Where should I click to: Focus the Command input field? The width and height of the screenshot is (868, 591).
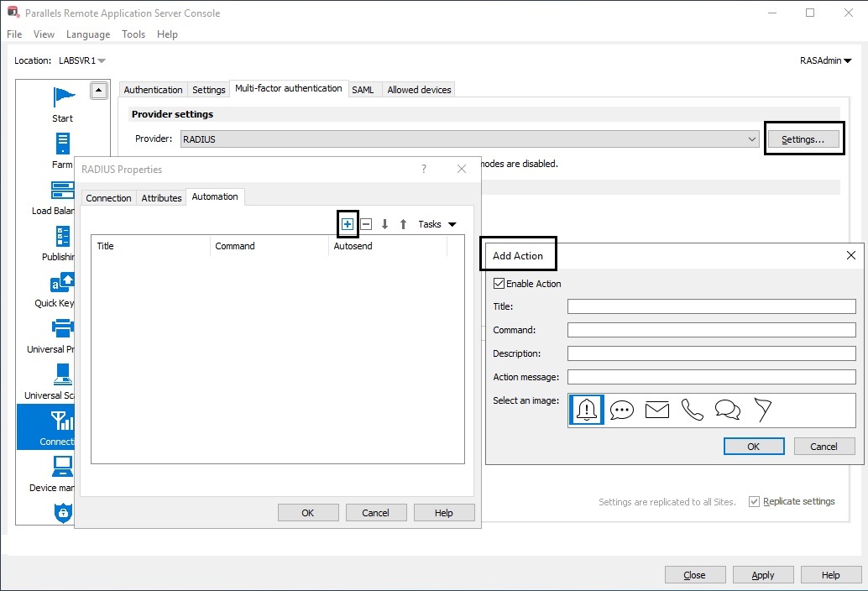(711, 330)
